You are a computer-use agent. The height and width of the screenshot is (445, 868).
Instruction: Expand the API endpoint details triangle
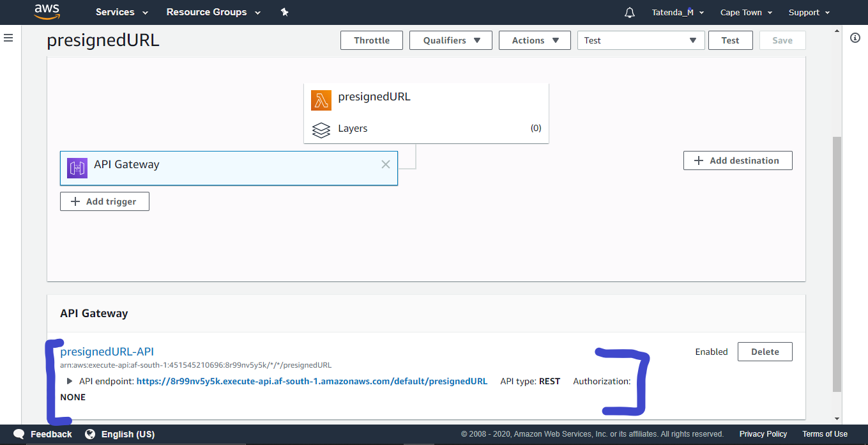[70, 381]
